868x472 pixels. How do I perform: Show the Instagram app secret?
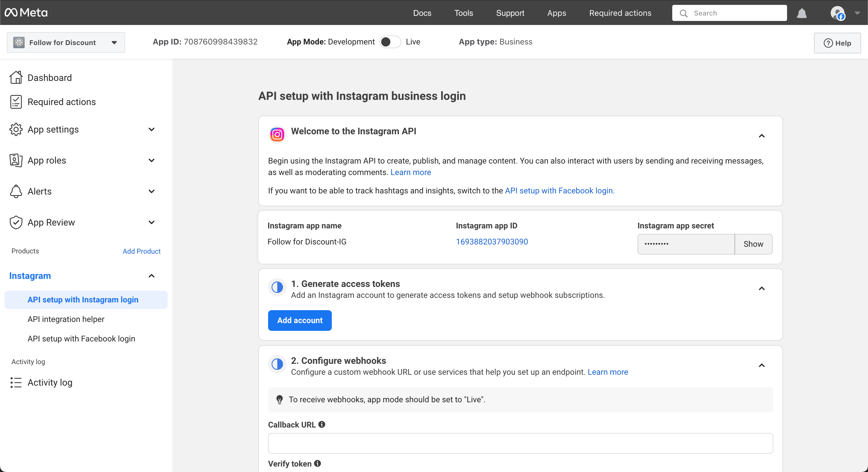[x=753, y=244]
